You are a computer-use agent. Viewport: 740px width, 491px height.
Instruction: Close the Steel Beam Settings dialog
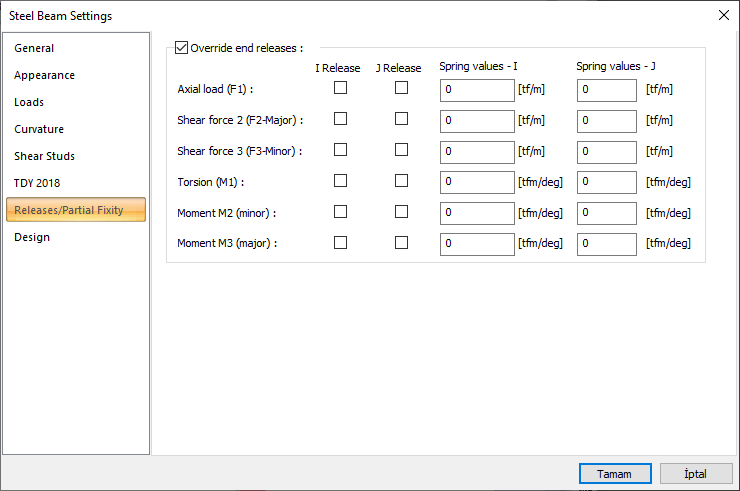[x=723, y=15]
